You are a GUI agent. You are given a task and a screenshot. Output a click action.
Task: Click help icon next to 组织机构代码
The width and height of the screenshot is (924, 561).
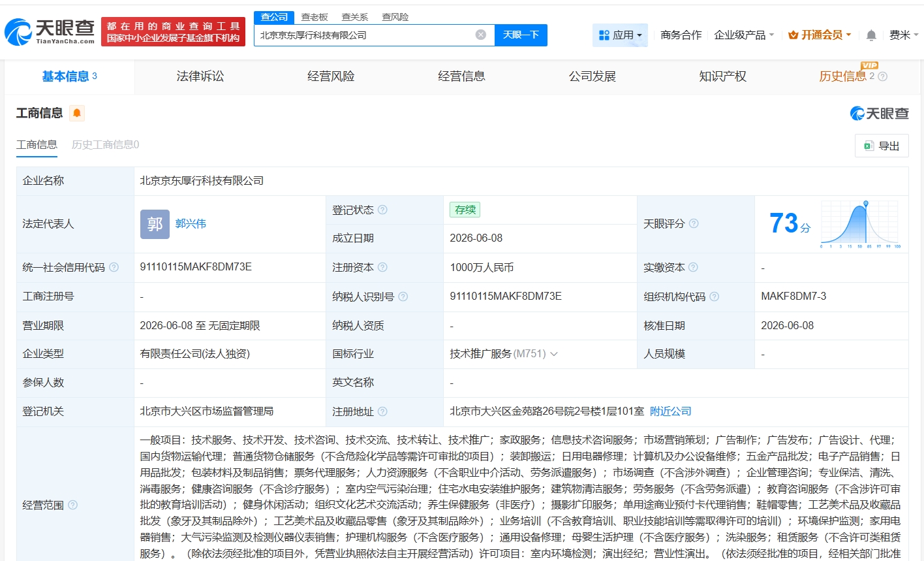coord(715,297)
